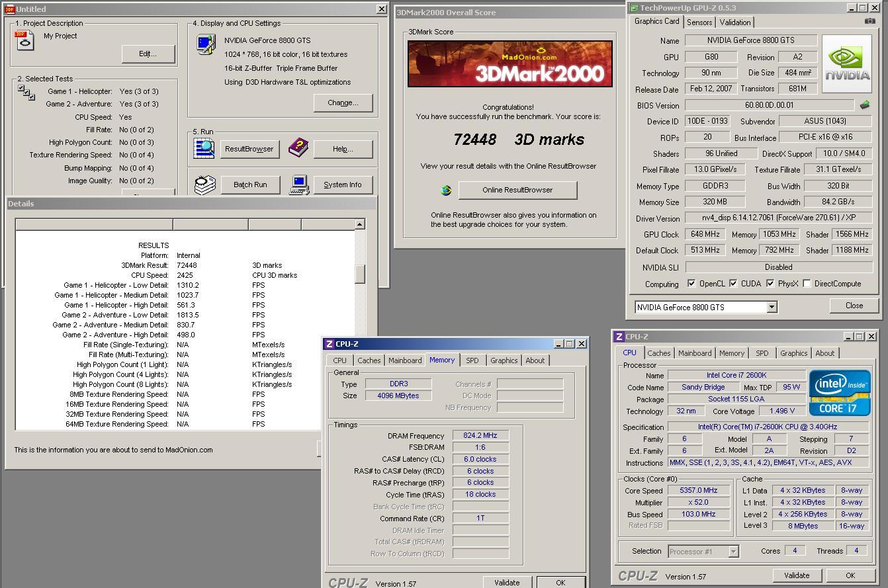This screenshot has height=588, width=888.
Task: Open Graphics tab in CPU-Z processor window
Action: click(793, 353)
